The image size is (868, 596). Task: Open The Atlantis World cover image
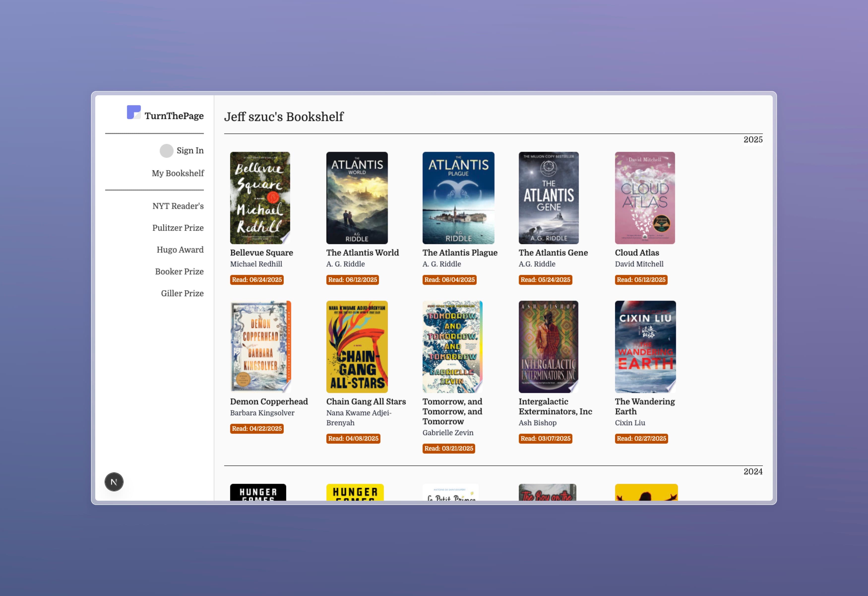tap(357, 198)
